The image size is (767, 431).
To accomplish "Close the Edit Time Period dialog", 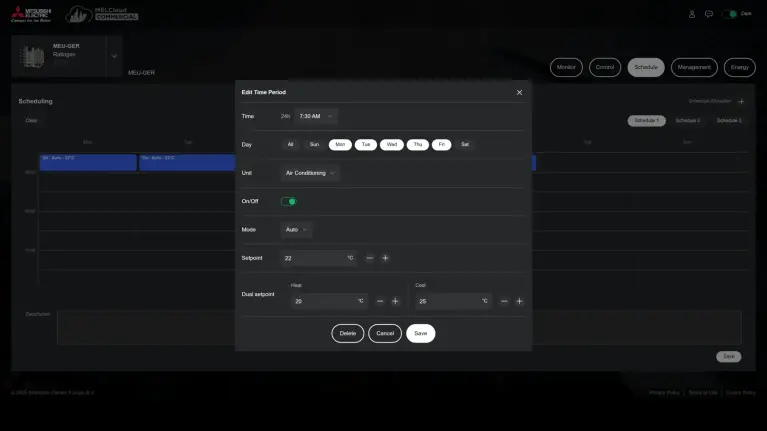I will (519, 92).
